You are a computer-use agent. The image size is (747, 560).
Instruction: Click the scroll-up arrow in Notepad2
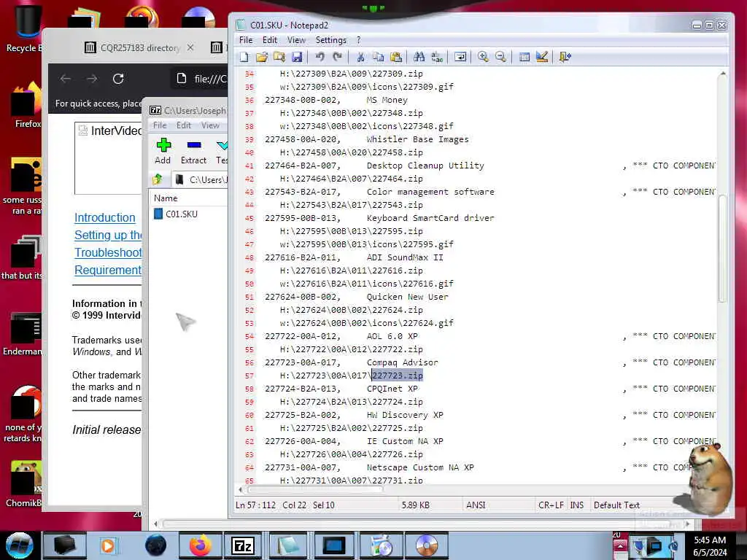point(722,74)
